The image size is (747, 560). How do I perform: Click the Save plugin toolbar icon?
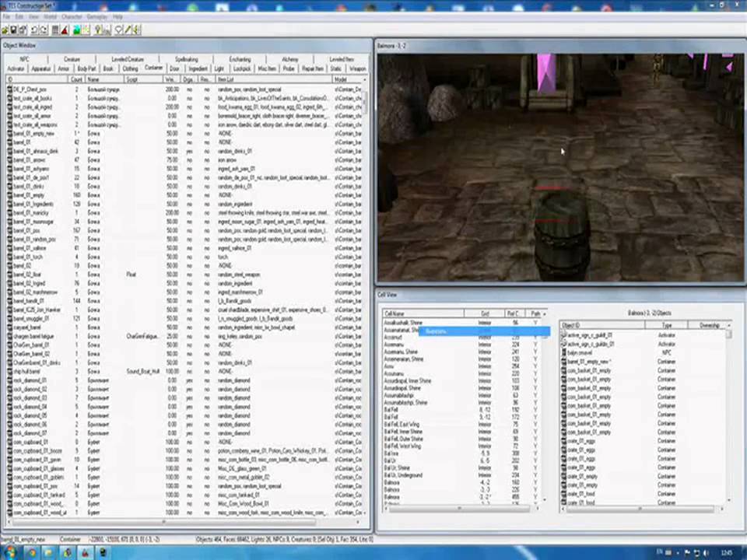click(x=14, y=30)
